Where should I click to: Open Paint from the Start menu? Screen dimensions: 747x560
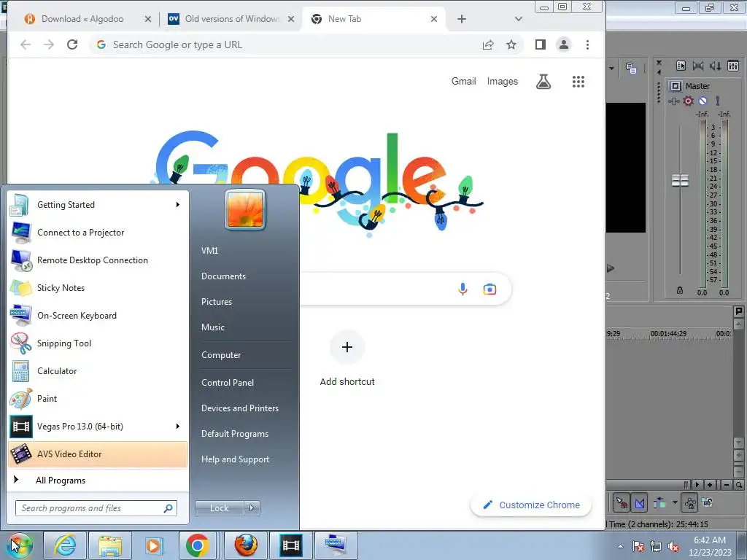tap(98, 399)
